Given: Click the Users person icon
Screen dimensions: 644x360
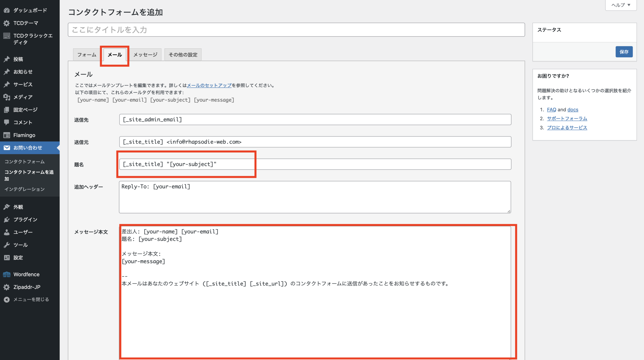Looking at the screenshot, I should (7, 232).
